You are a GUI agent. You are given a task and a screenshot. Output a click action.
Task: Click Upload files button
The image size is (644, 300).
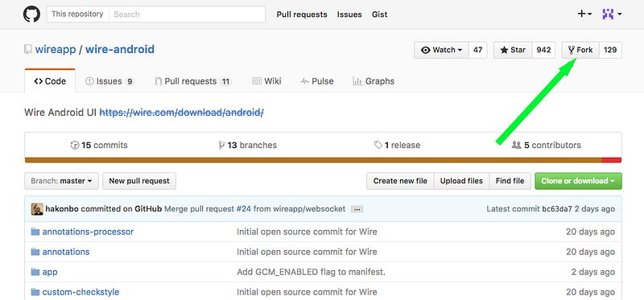pos(461,181)
